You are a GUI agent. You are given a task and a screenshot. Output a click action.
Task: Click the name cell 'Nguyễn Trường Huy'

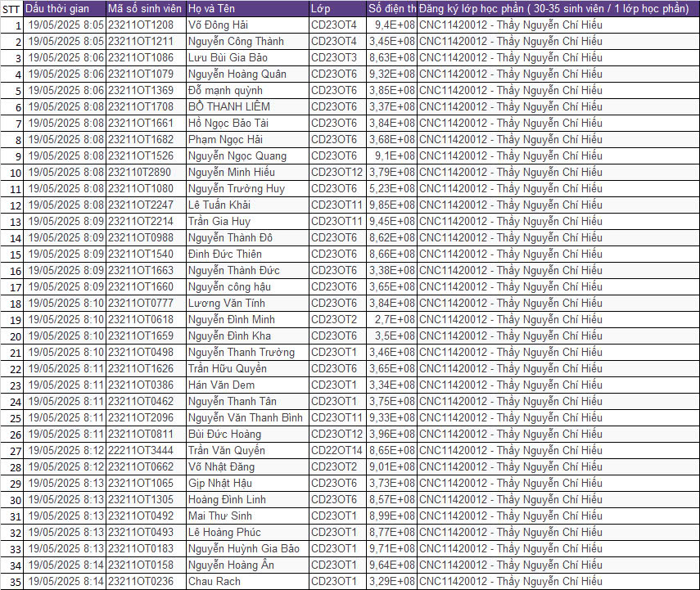tap(247, 189)
